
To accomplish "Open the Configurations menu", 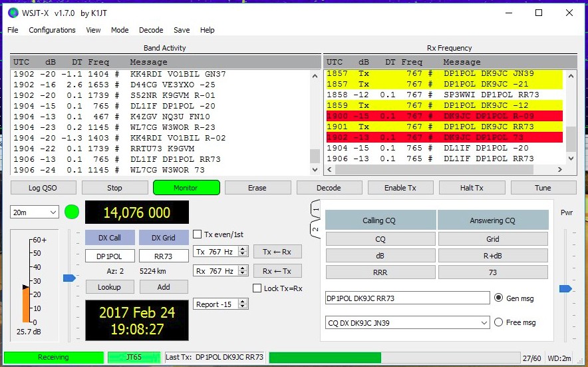I will point(52,30).
